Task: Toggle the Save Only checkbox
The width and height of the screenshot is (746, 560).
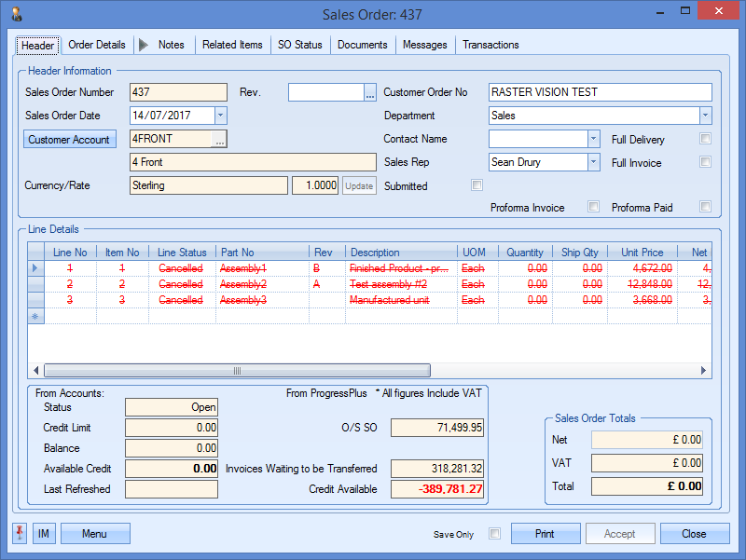Action: (495, 534)
